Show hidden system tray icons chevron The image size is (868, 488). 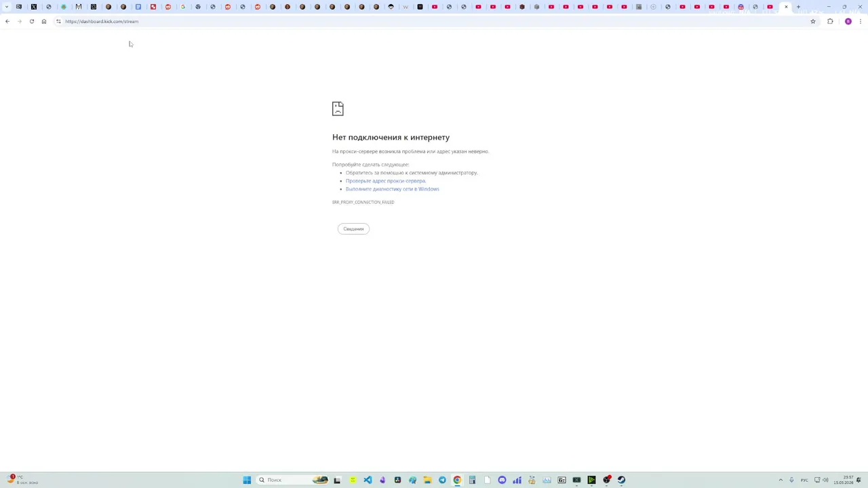(781, 480)
